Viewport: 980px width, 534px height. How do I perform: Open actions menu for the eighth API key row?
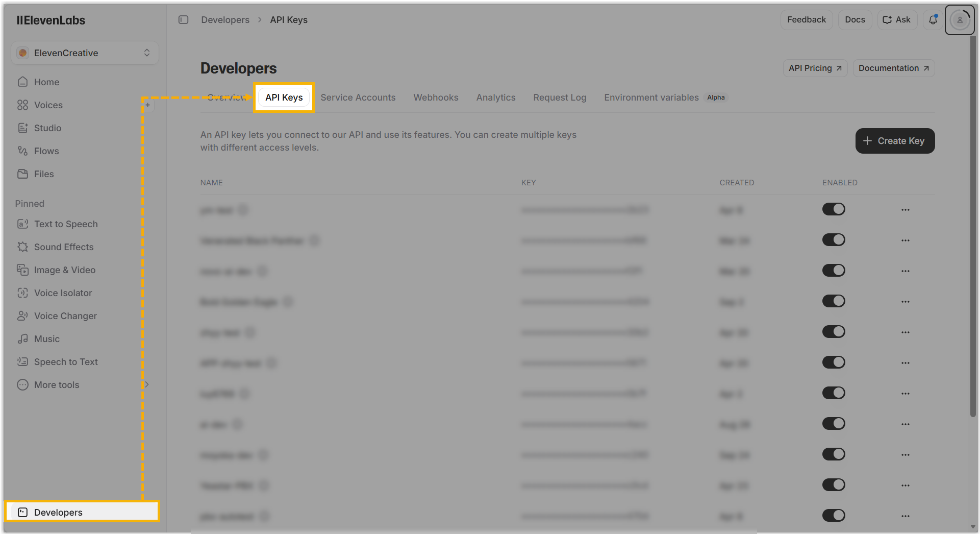[x=905, y=424]
